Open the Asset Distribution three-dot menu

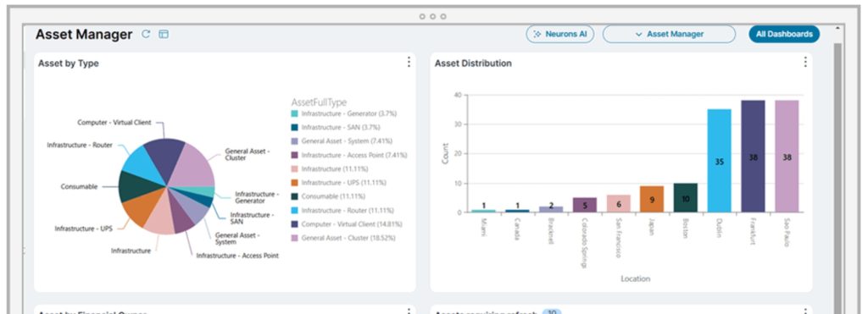(805, 62)
